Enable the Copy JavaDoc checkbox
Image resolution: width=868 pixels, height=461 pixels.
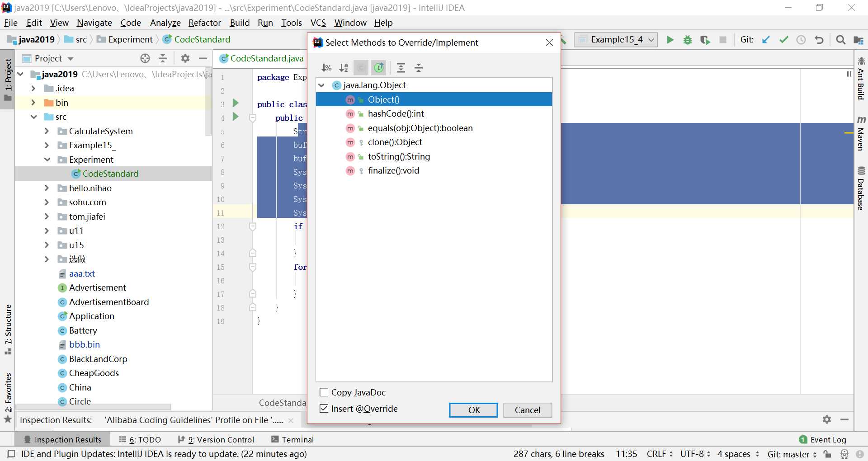click(x=324, y=392)
